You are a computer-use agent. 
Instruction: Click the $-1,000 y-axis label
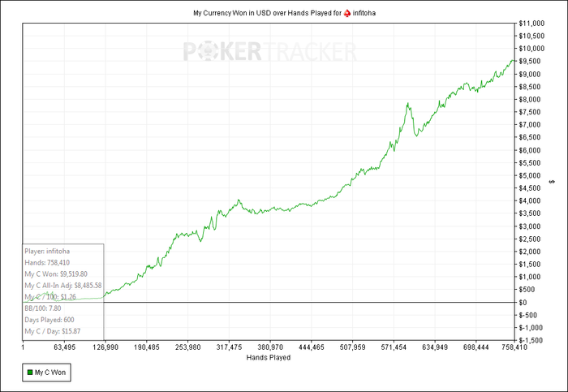click(531, 328)
